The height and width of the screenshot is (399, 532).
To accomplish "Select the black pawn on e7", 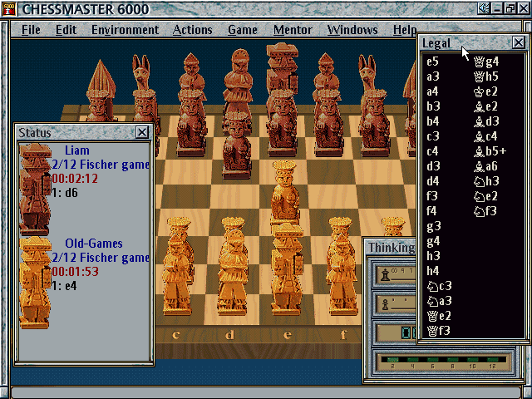I will (x=283, y=122).
